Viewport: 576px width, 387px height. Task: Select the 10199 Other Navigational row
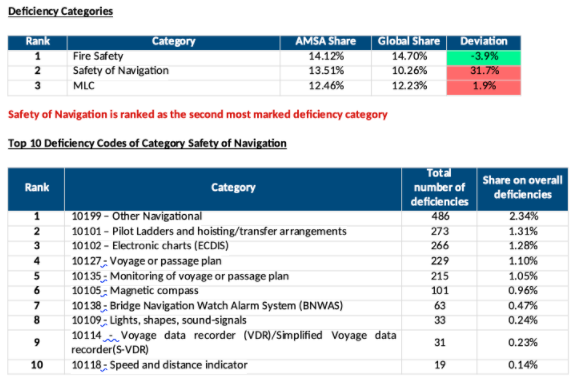(x=288, y=216)
